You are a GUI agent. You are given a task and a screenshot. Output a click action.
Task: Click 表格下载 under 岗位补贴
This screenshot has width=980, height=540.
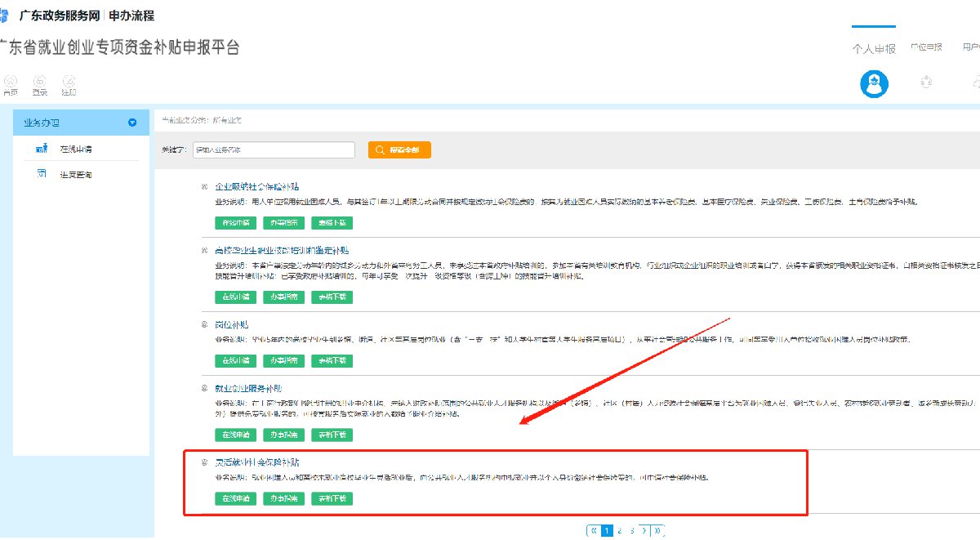[x=332, y=360]
